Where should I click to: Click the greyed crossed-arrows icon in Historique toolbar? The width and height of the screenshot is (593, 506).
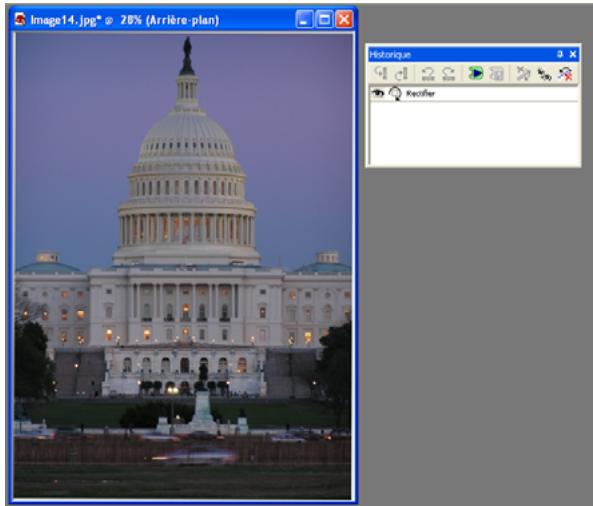tap(523, 73)
